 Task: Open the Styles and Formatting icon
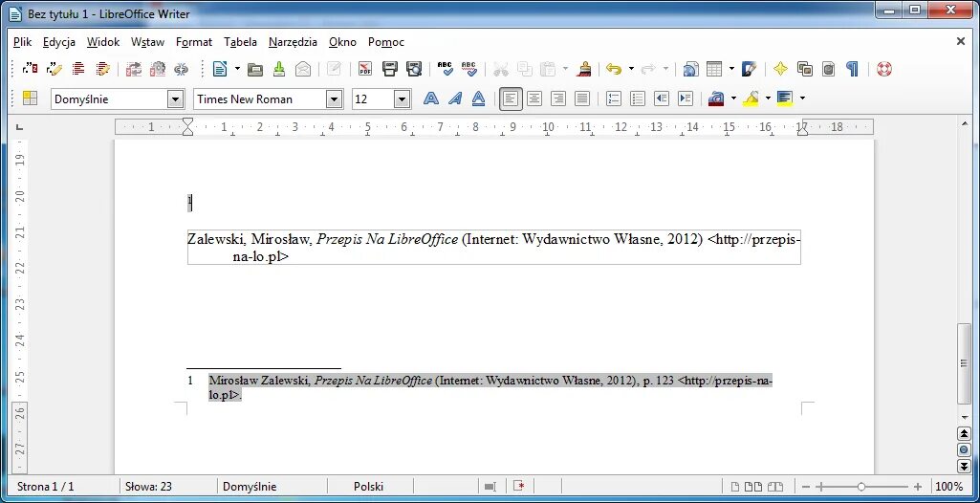(30, 98)
